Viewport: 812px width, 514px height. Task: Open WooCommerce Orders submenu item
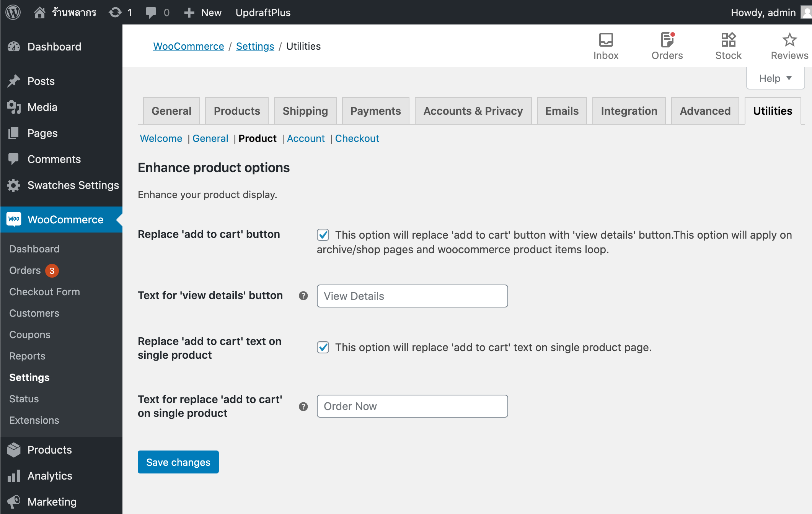point(25,270)
